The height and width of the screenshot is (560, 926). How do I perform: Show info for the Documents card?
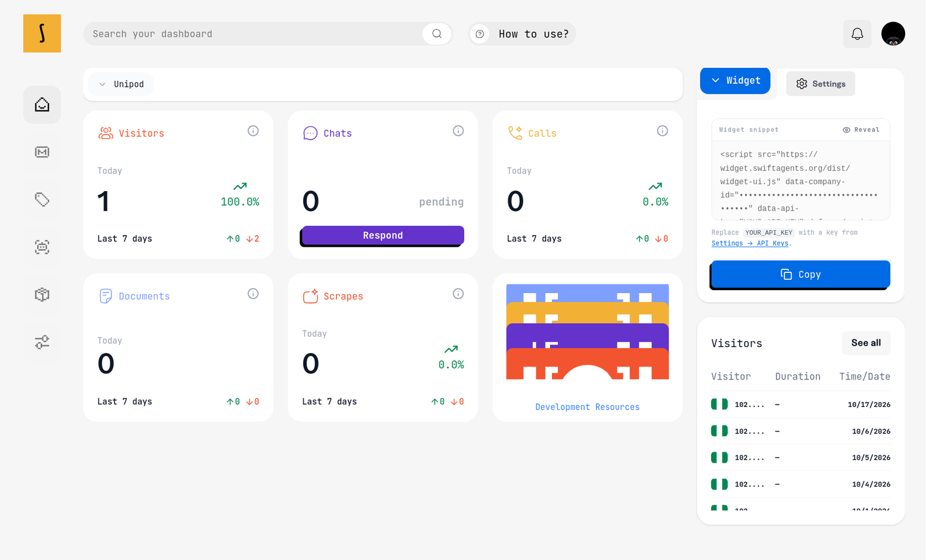[253, 294]
